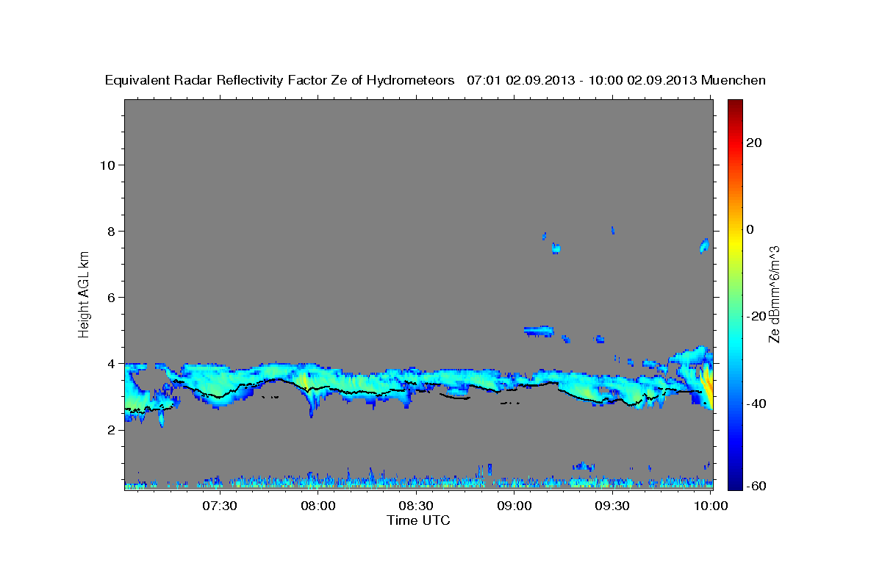
Task: Click the 'Ze dBmm^6/m^3' colorbar title
Action: (x=774, y=294)
